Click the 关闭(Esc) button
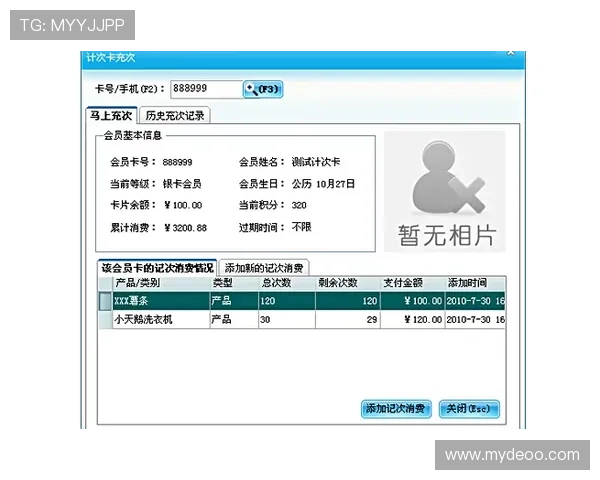Screen dimensions: 600x480 pos(469,408)
